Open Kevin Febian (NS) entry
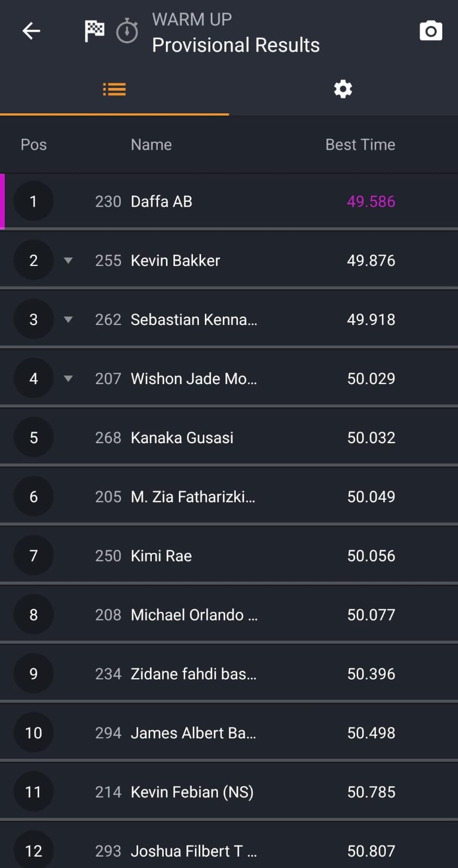The width and height of the screenshot is (458, 868). 192,792
